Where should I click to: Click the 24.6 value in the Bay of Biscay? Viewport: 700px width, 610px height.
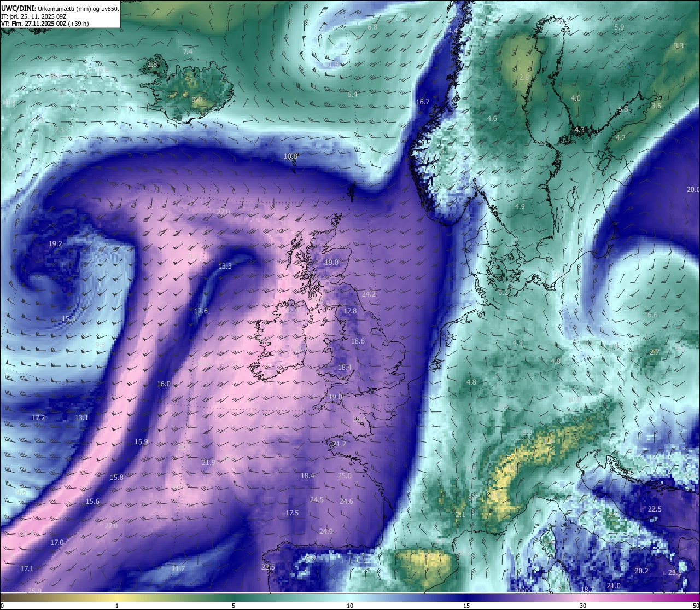[x=346, y=502]
